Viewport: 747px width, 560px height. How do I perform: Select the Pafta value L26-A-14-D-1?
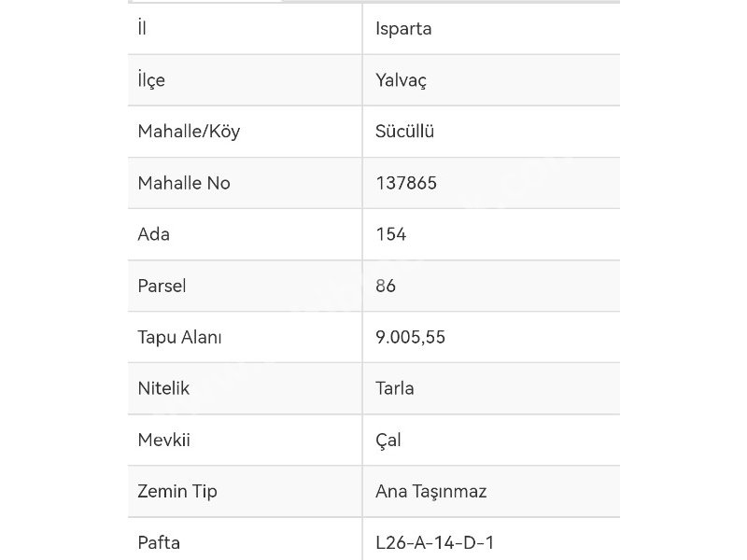coord(435,543)
